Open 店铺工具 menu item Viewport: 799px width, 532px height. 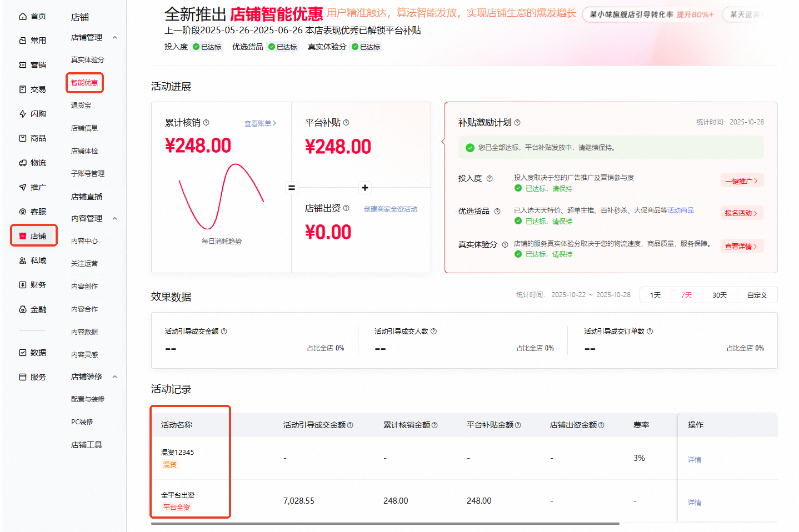point(87,445)
